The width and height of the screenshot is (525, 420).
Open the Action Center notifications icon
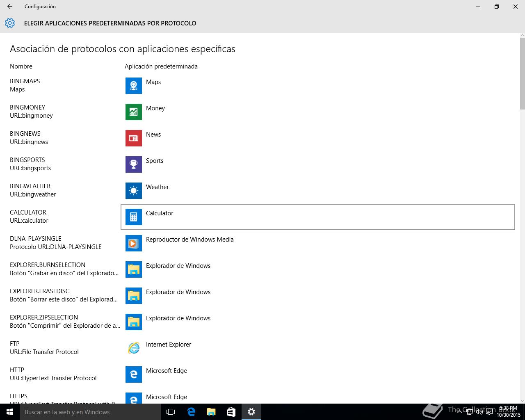[x=489, y=412]
